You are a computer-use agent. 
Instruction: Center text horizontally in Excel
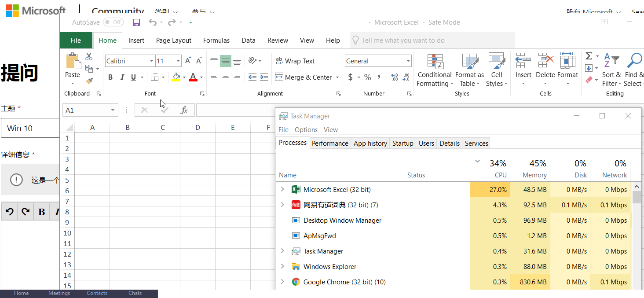point(226,77)
